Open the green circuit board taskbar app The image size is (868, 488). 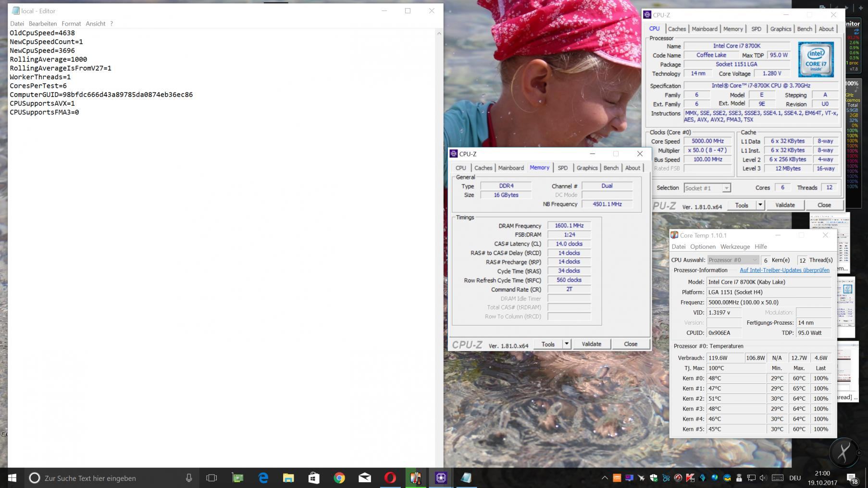[237, 478]
